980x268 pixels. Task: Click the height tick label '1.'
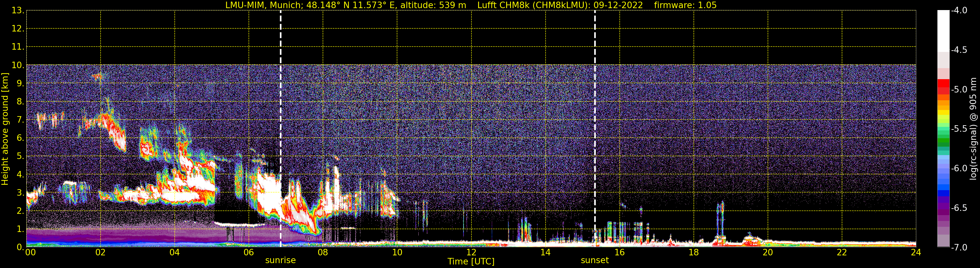point(20,229)
